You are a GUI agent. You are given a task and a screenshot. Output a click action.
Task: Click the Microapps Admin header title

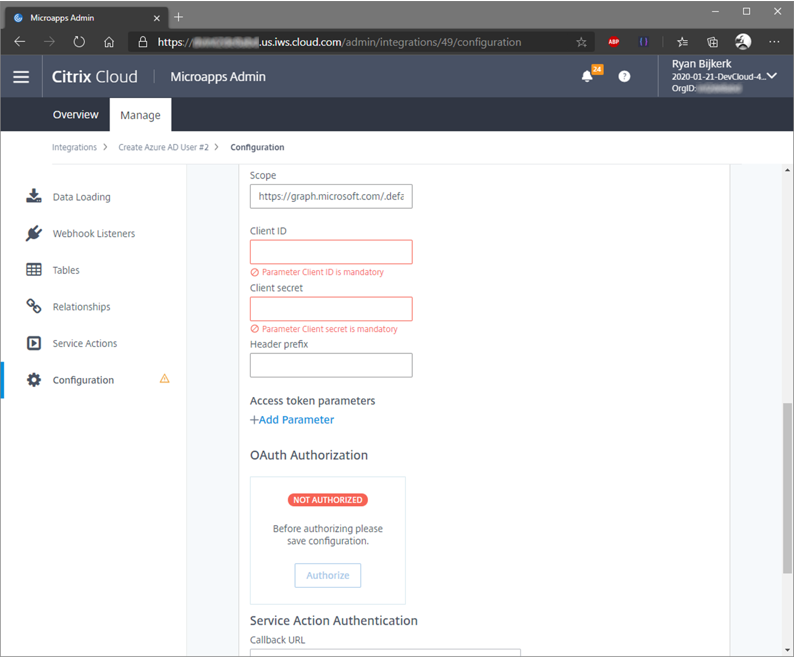tap(218, 76)
